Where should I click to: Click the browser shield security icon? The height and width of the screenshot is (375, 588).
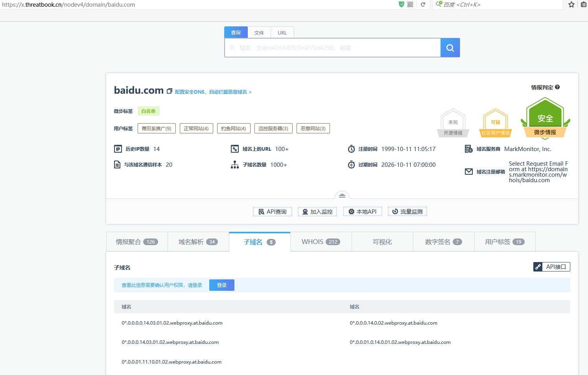click(402, 4)
